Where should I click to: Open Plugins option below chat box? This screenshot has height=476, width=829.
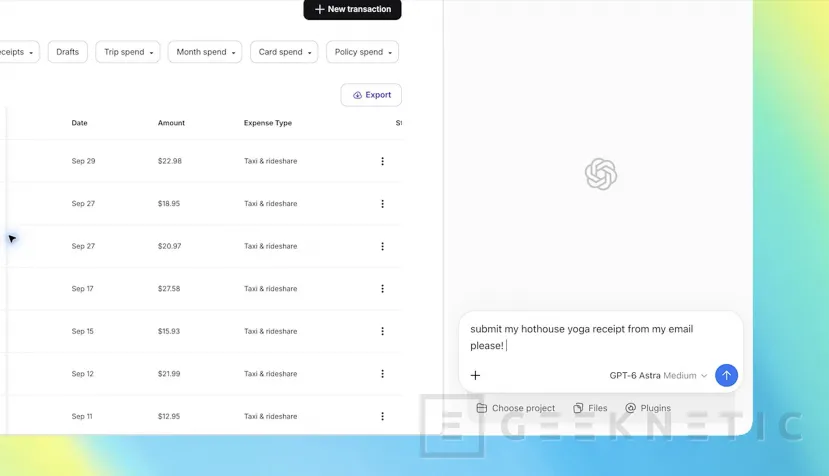point(648,408)
